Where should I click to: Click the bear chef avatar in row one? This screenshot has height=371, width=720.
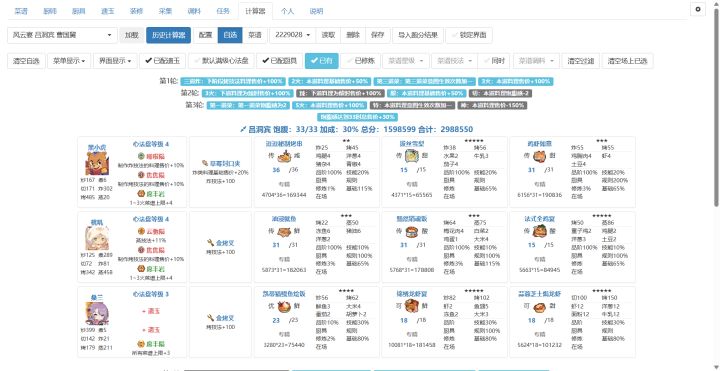(x=97, y=163)
